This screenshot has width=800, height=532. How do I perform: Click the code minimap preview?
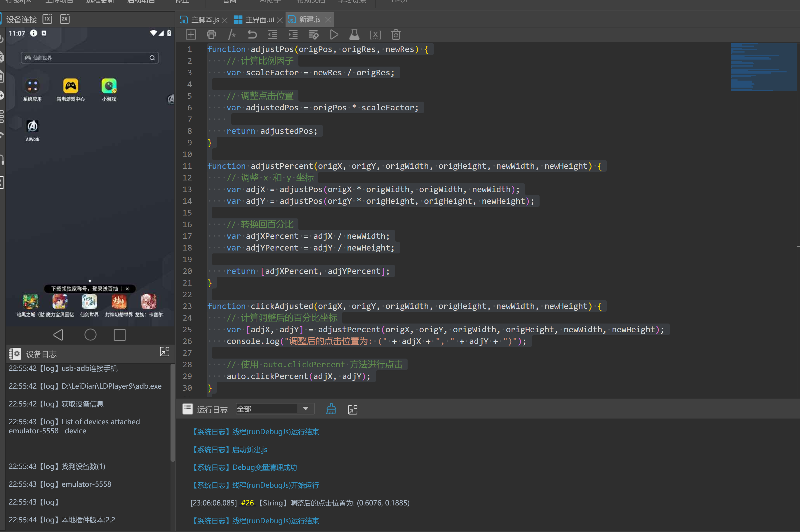click(764, 67)
